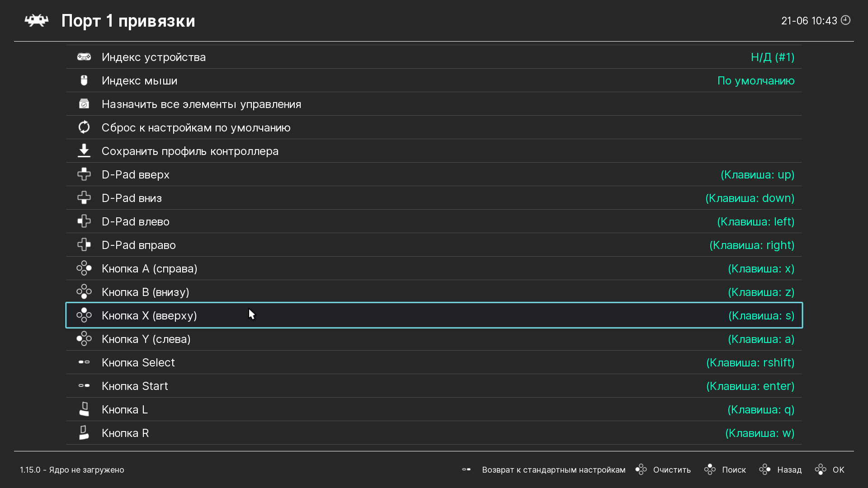The width and height of the screenshot is (868, 488).
Task: Click the button icon beside Очистить
Action: pyautogui.click(x=641, y=469)
